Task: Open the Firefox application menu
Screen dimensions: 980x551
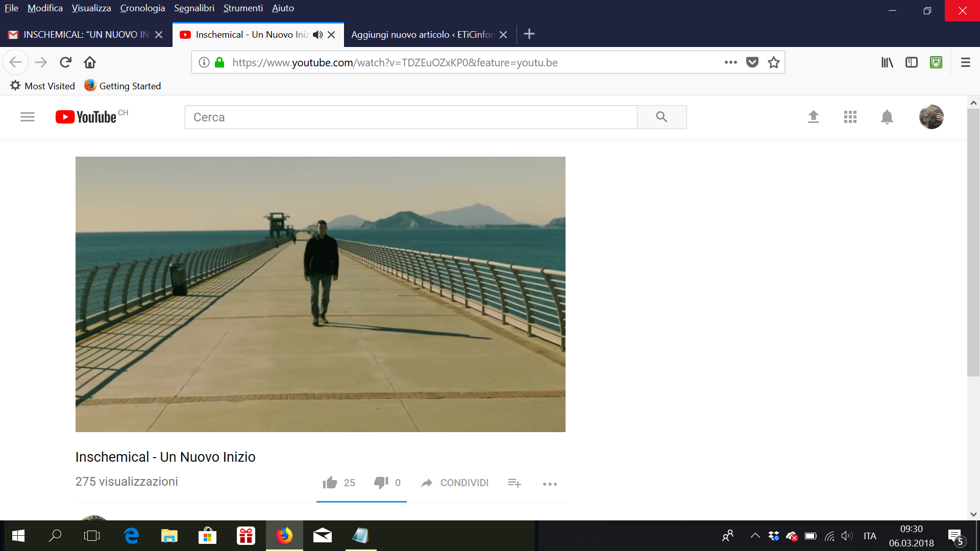Action: tap(966, 62)
